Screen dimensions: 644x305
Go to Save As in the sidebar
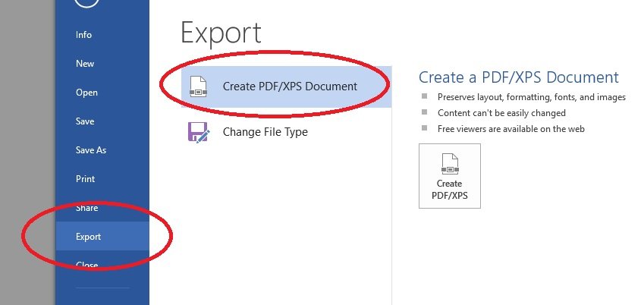pos(91,150)
